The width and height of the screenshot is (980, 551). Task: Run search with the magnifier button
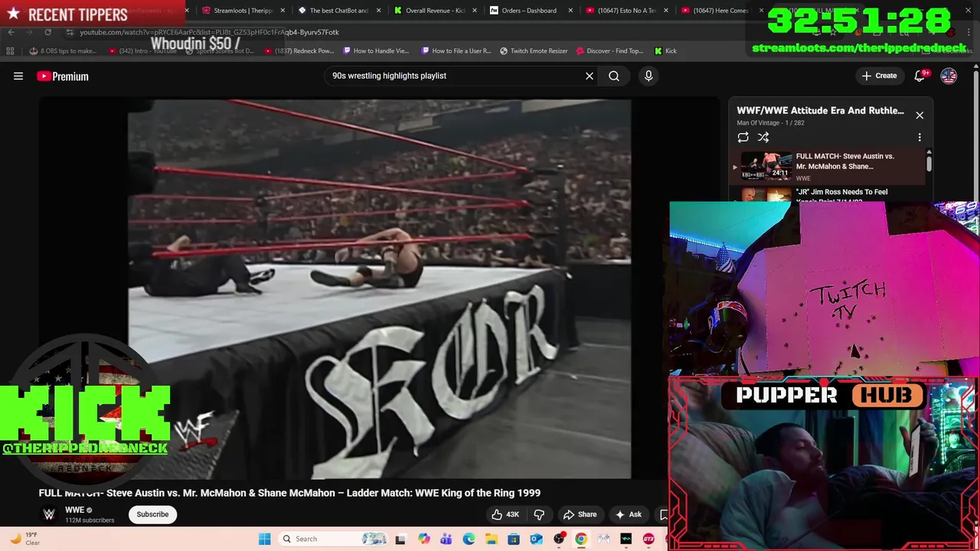tap(614, 76)
